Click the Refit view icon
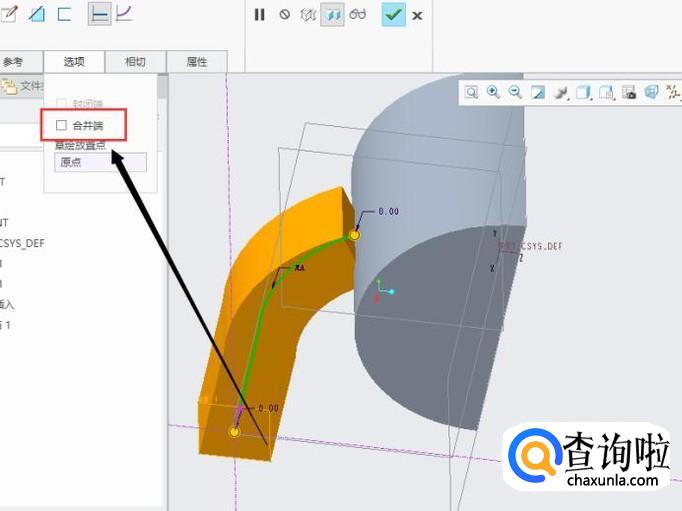Screen dimensions: 682x511 471,92
